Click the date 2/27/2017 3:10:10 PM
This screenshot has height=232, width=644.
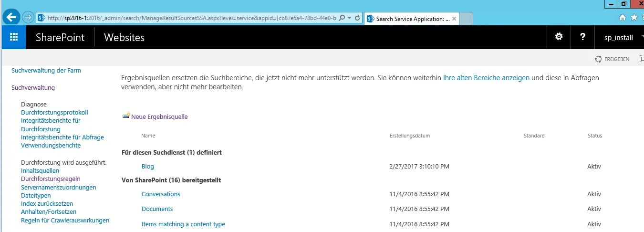pos(419,167)
